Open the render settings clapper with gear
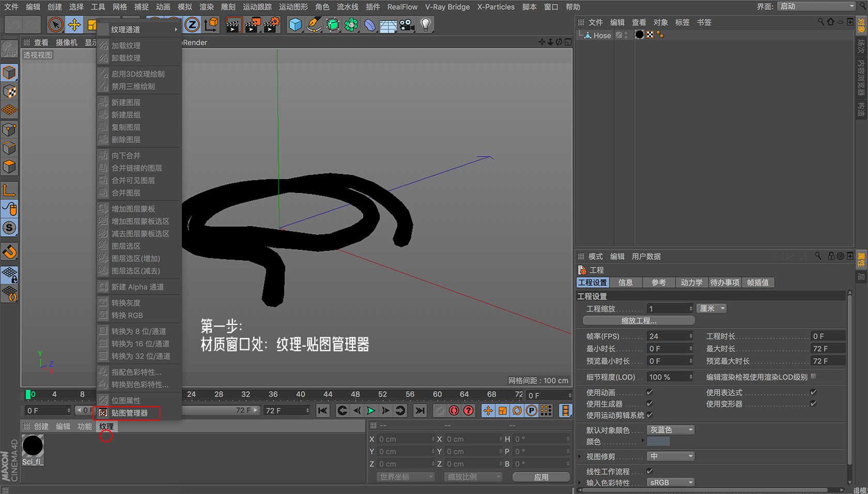This screenshot has height=494, width=868. point(272,24)
